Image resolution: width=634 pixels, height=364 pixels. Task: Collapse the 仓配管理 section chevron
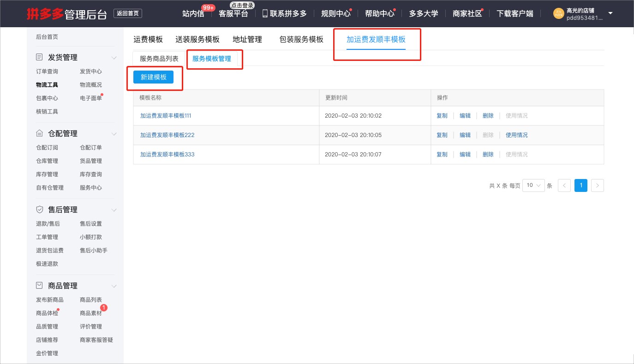114,134
